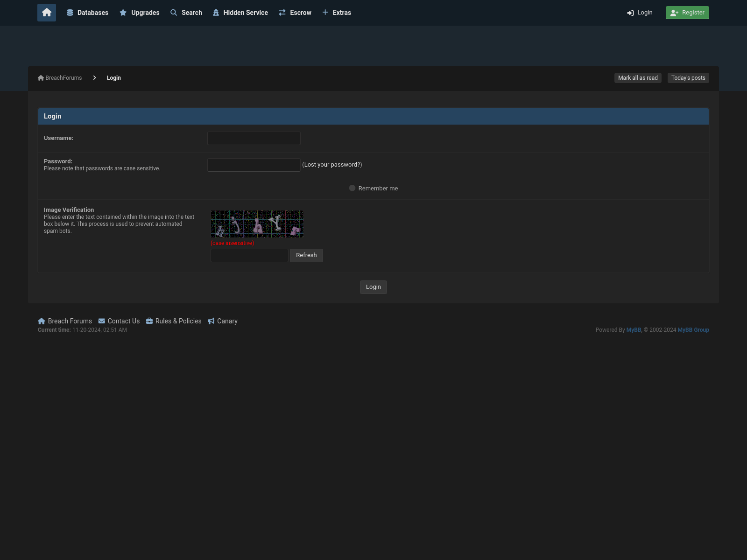Click the Rules & Policies briefcase icon
This screenshot has width=747, height=560.
point(149,321)
